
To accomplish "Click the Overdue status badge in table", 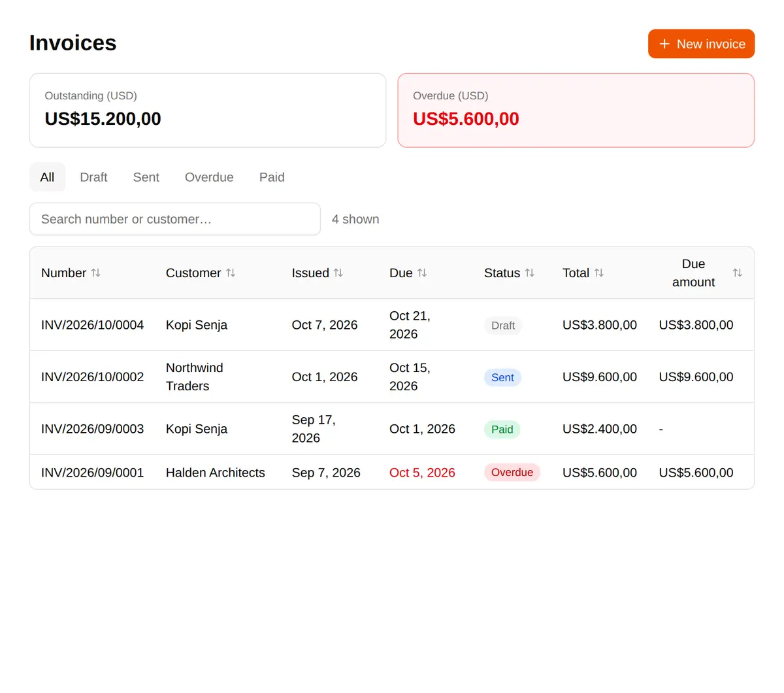I will (x=512, y=473).
